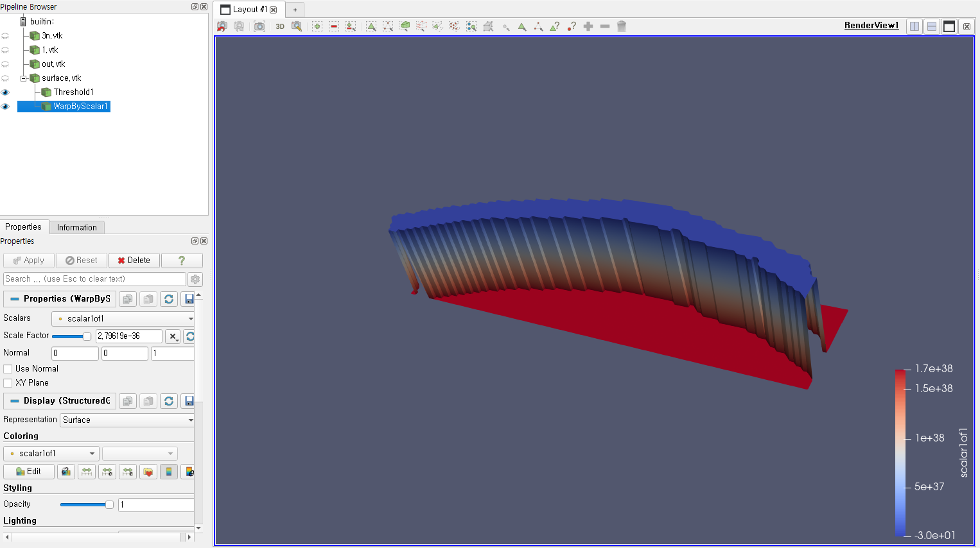The height and width of the screenshot is (548, 980).
Task: Select cells through frustum tool
Action: pos(405,26)
